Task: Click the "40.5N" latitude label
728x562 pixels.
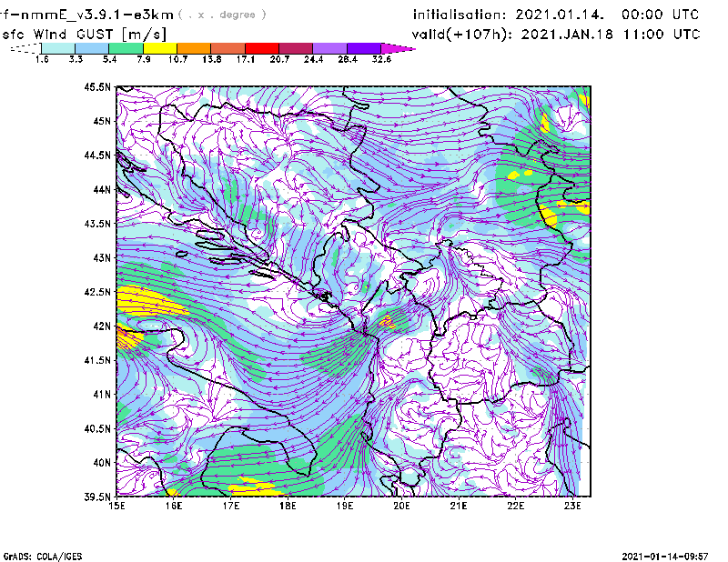Action: (97, 428)
